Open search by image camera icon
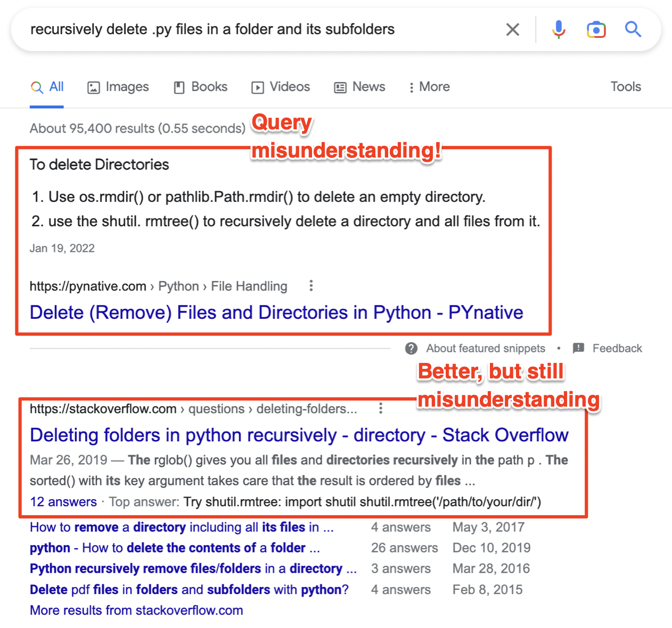This screenshot has height=628, width=672. coord(596,30)
